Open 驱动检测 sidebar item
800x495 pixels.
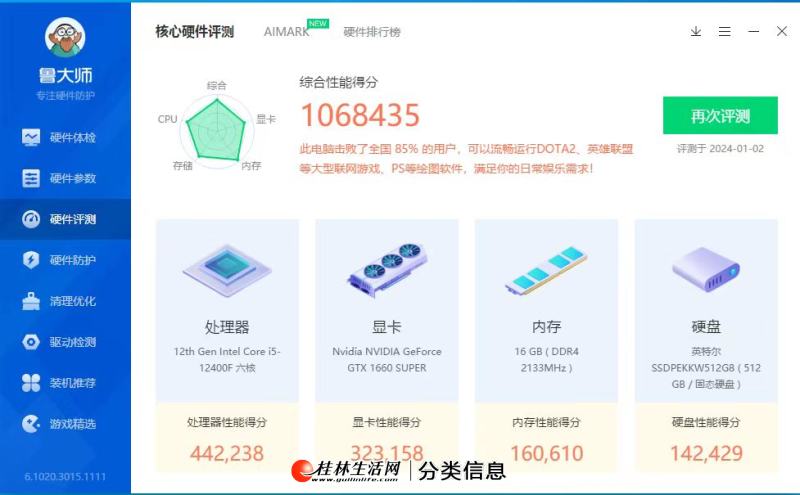click(65, 342)
